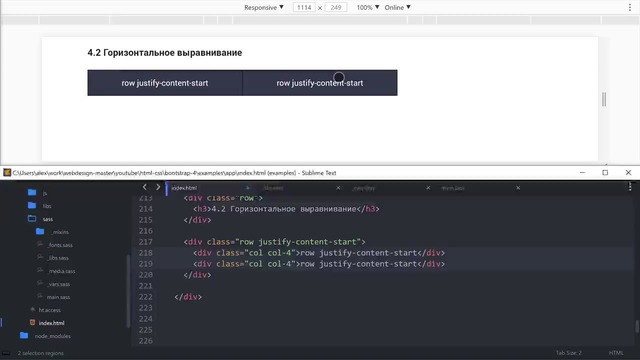
Task: Click the first row justify-content-start column block
Action: click(165, 83)
